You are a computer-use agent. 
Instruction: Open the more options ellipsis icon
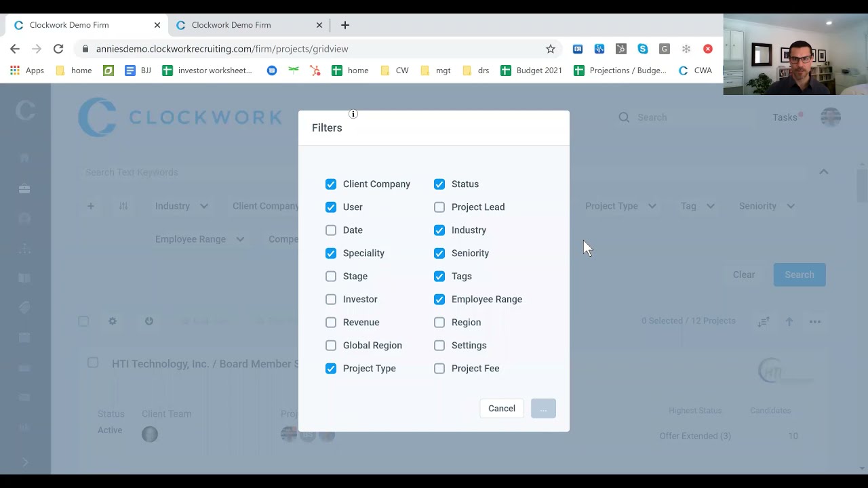click(815, 321)
